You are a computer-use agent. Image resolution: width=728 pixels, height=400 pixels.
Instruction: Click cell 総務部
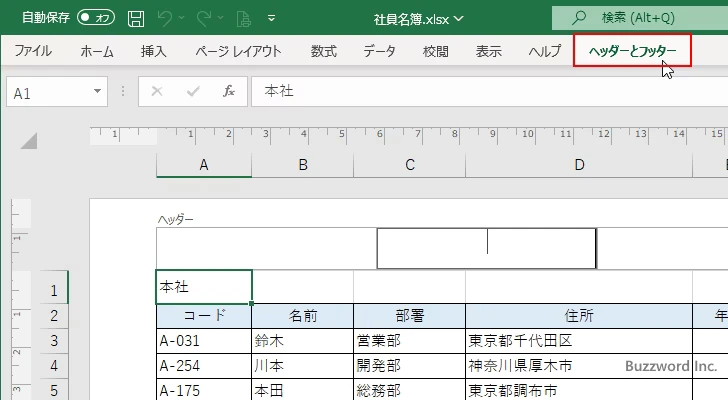click(x=410, y=390)
